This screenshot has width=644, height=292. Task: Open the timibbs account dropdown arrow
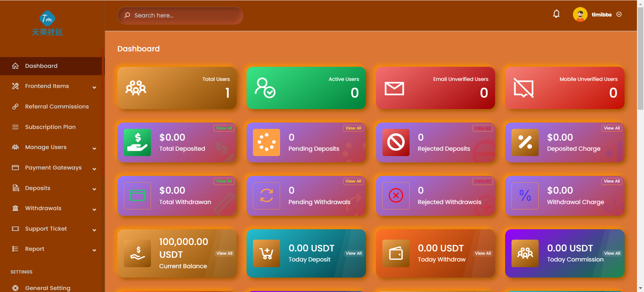(x=619, y=14)
